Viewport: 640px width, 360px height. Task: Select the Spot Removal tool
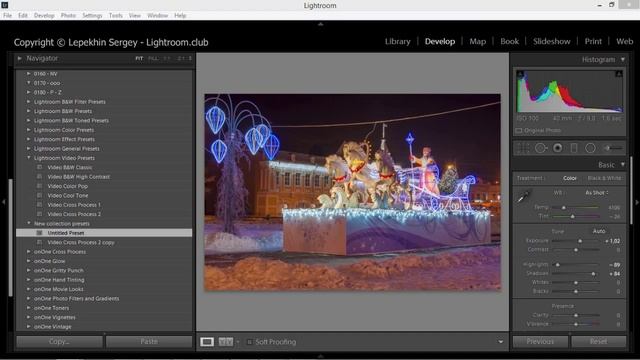click(540, 148)
